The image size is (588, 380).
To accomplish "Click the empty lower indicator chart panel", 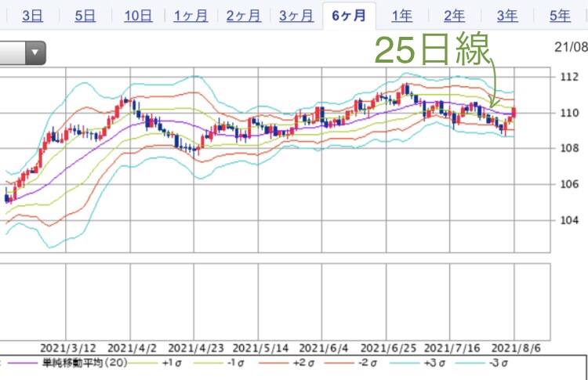I will tap(275, 302).
